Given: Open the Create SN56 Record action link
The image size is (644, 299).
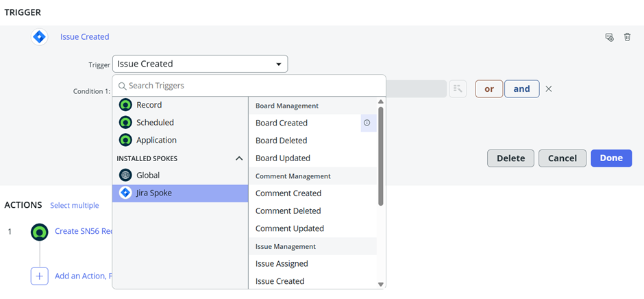Looking at the screenshot, I should tap(84, 231).
